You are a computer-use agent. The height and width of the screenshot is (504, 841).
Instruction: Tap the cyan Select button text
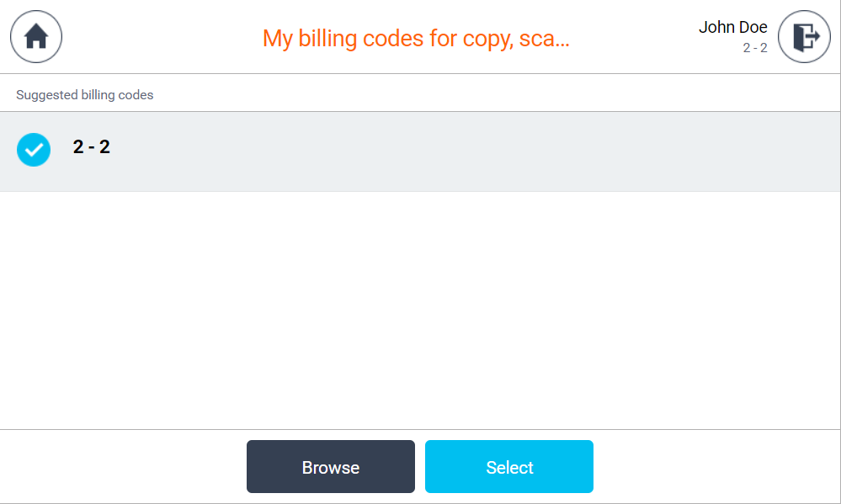[509, 468]
